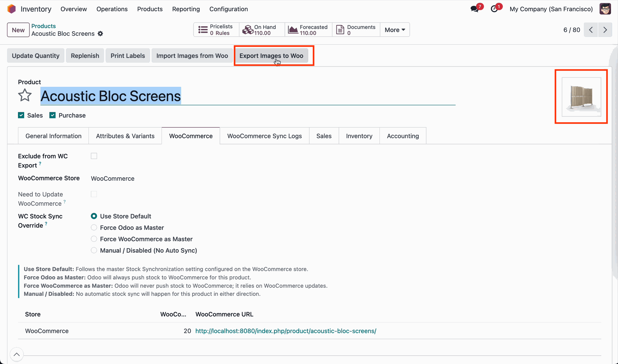The width and height of the screenshot is (618, 364).
Task: Click the WooCommerce ID value 20
Action: pos(187,331)
